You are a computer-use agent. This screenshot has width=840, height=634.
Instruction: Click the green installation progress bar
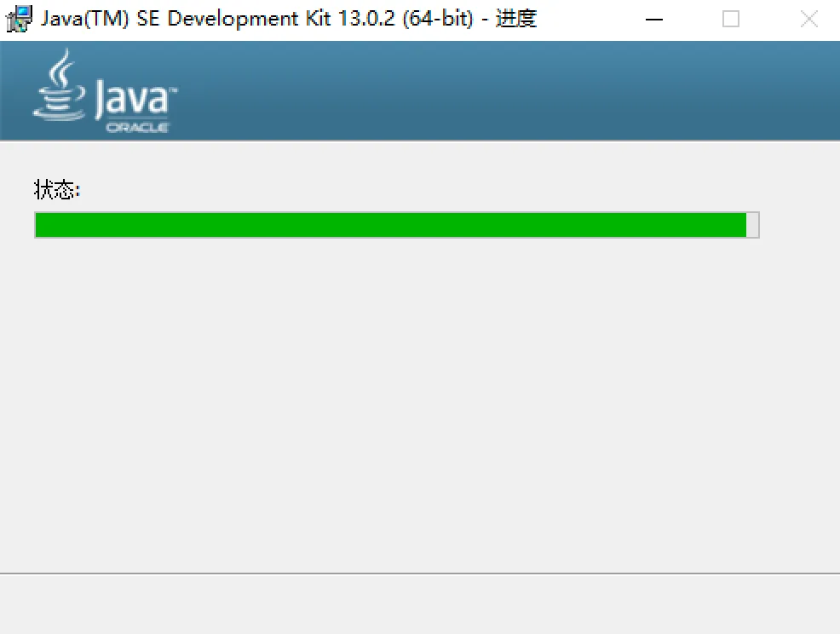click(397, 225)
